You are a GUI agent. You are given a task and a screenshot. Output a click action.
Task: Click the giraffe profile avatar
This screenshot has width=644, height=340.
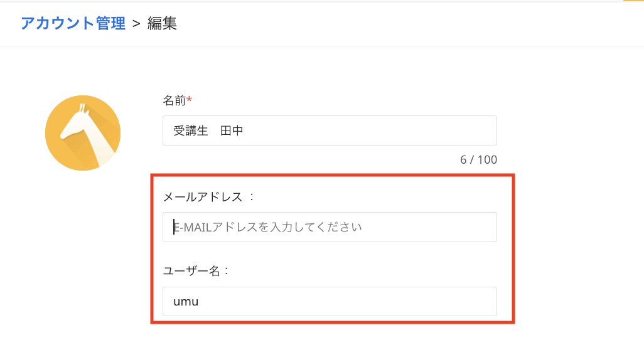click(83, 133)
